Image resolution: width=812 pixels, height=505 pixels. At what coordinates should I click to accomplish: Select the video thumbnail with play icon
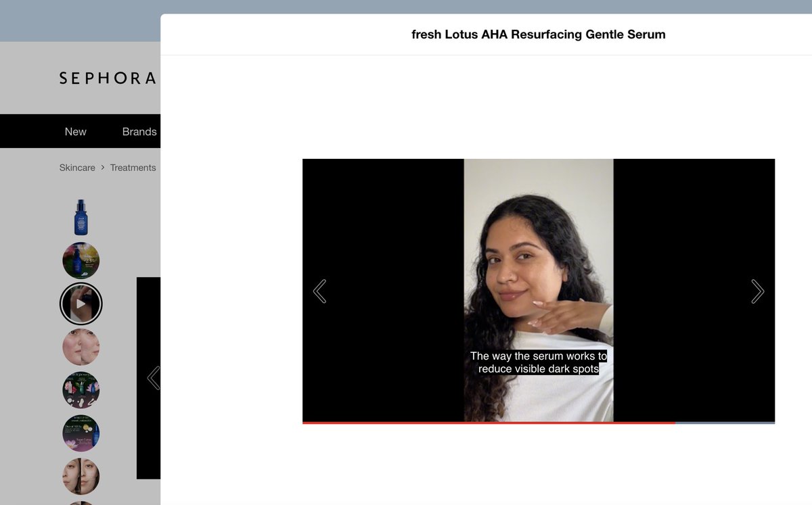click(x=81, y=304)
